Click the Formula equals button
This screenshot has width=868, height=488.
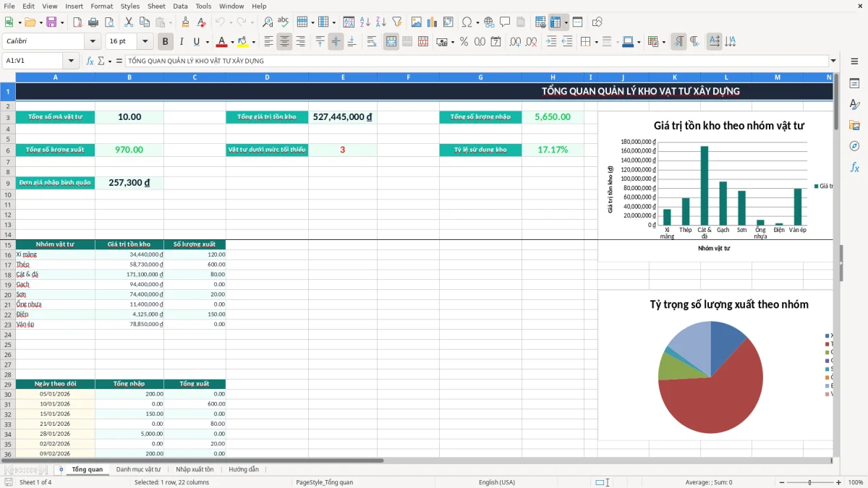pos(119,61)
